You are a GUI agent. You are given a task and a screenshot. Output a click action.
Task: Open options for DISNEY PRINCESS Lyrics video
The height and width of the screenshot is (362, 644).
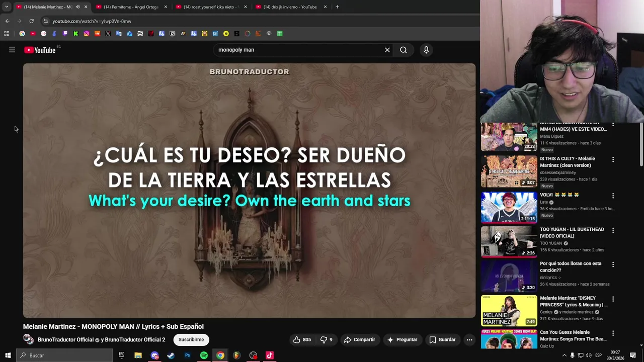[x=613, y=299]
